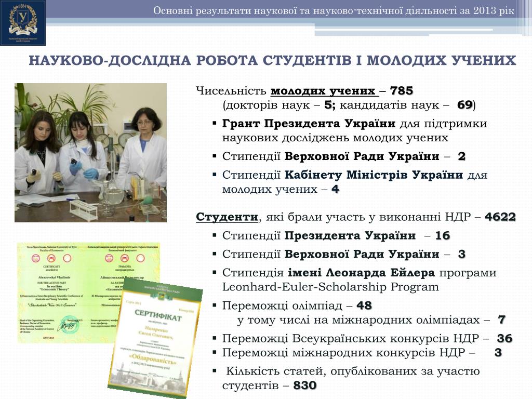532x399 pixels.
Task: Click the number '785'
Action: pos(402,90)
